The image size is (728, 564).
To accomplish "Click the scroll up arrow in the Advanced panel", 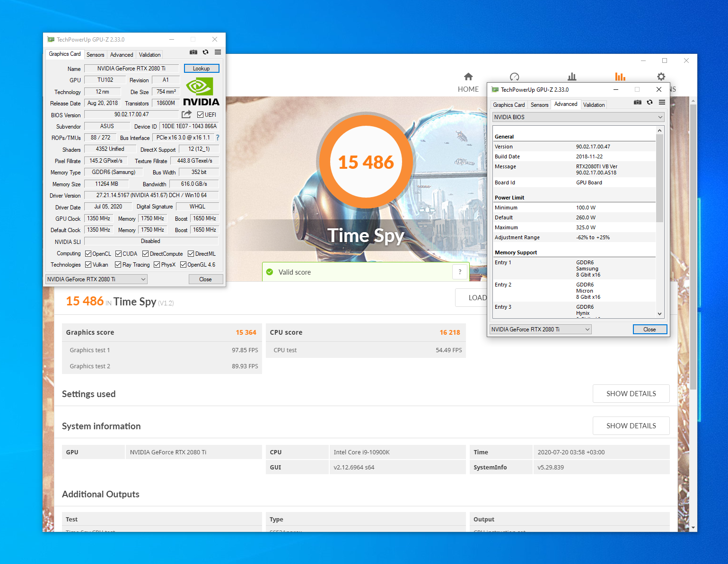I will click(660, 130).
